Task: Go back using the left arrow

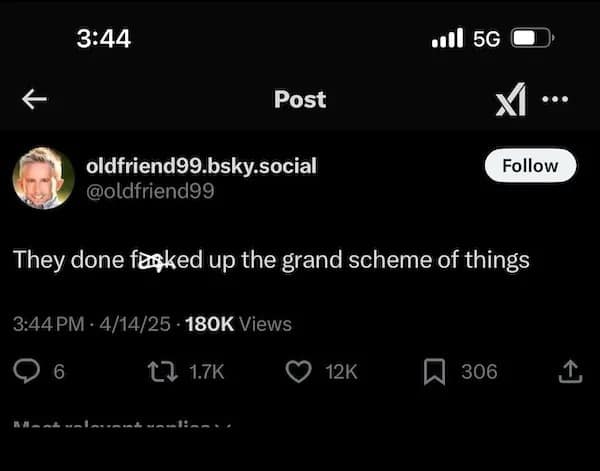Action: (x=35, y=99)
